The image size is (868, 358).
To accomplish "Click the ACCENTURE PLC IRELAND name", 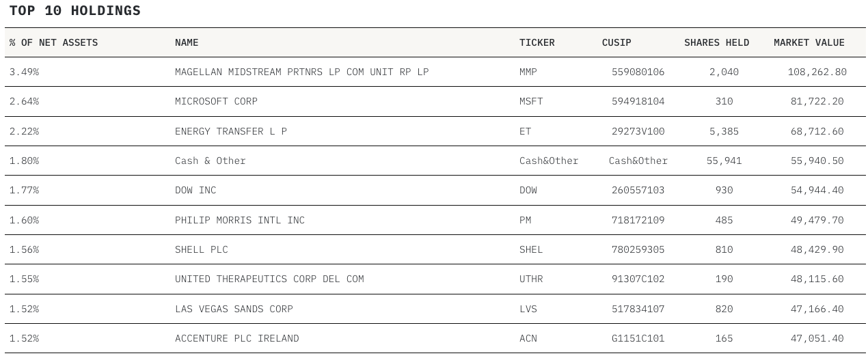I will [236, 338].
